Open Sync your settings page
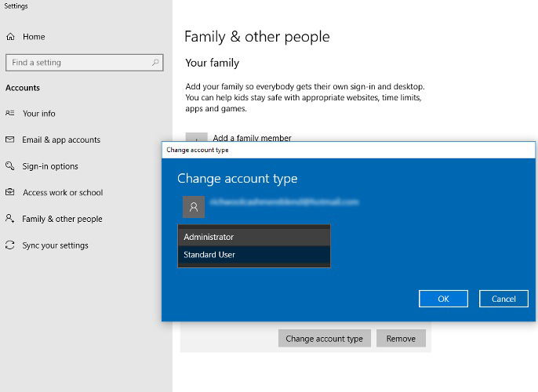The image size is (538, 392). 55,245
